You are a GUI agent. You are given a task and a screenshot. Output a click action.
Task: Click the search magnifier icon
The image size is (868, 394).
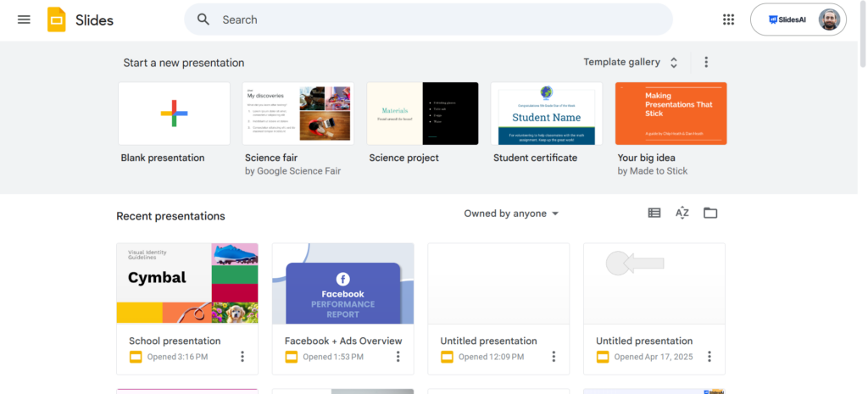tap(203, 19)
